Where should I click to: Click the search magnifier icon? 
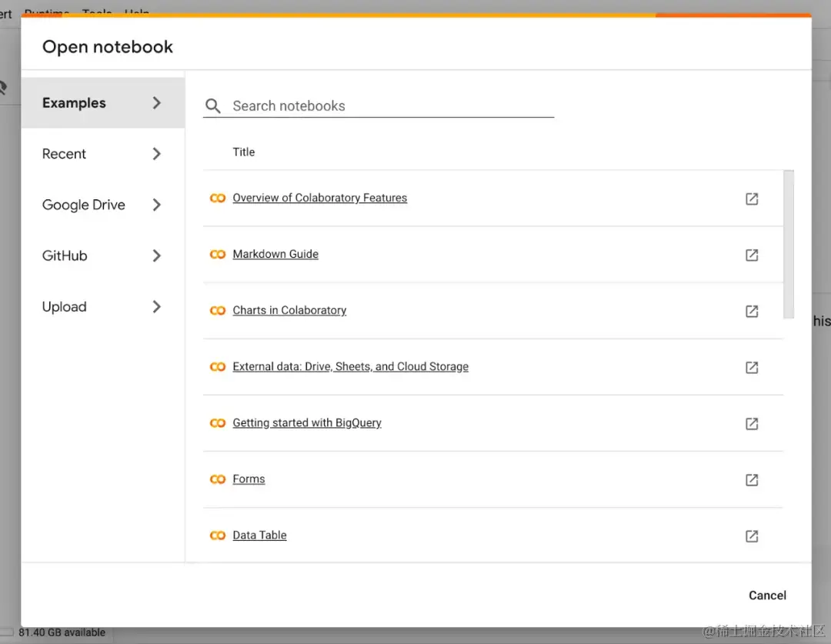click(213, 106)
